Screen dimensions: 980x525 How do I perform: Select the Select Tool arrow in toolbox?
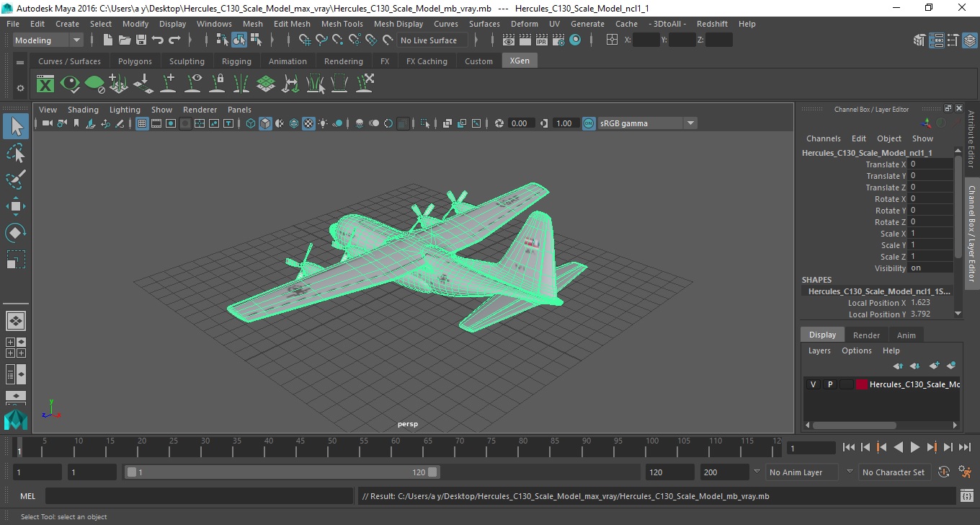tap(16, 127)
